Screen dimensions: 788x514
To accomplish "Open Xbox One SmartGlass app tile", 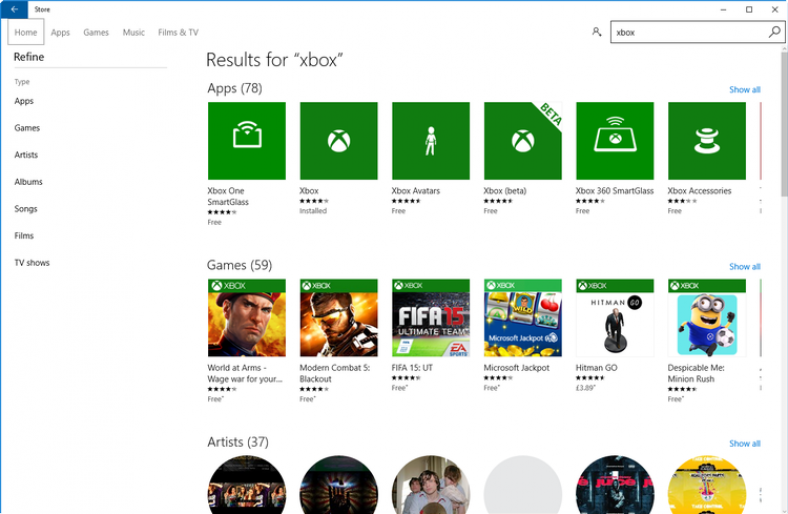I will click(x=247, y=141).
